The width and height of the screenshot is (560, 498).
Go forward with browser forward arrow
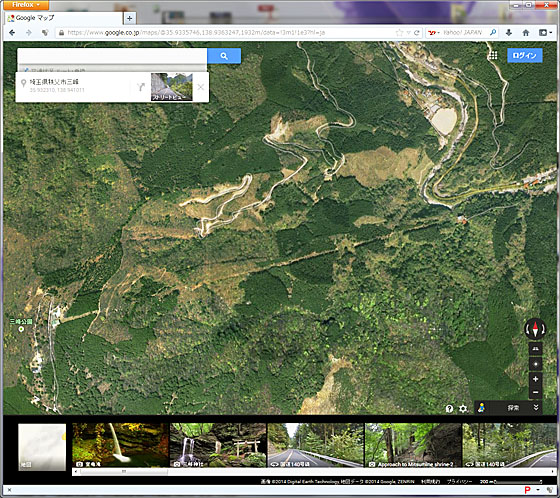(x=29, y=33)
